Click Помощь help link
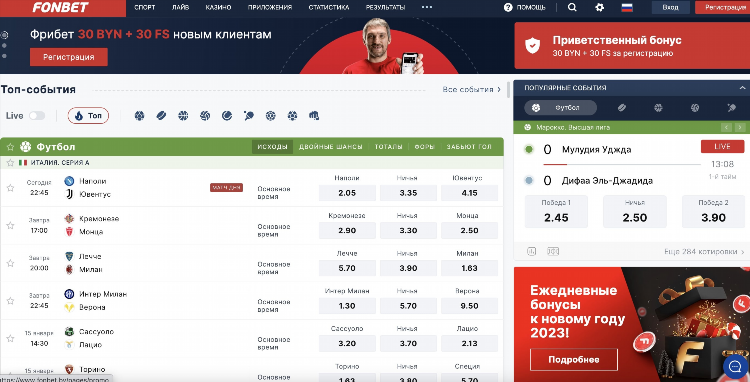The width and height of the screenshot is (750, 382). [525, 8]
